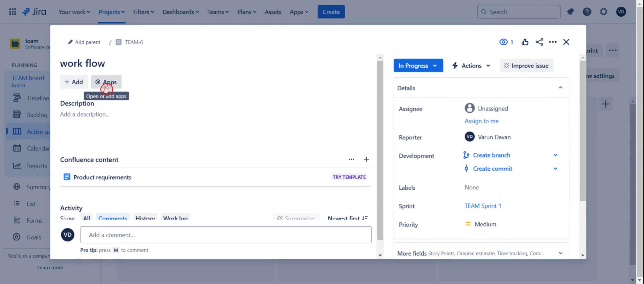The width and height of the screenshot is (644, 284).
Task: Toggle the watch issue eye icon
Action: (504, 42)
